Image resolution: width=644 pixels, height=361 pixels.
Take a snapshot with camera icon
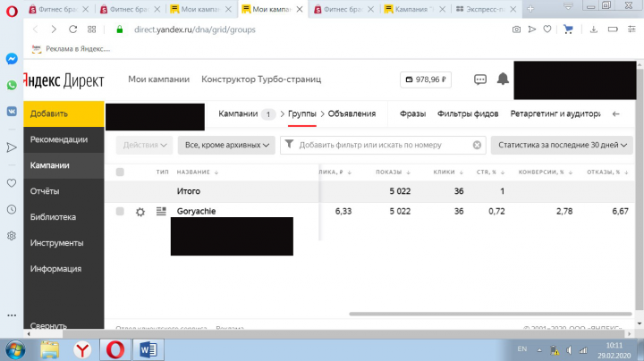click(x=516, y=29)
